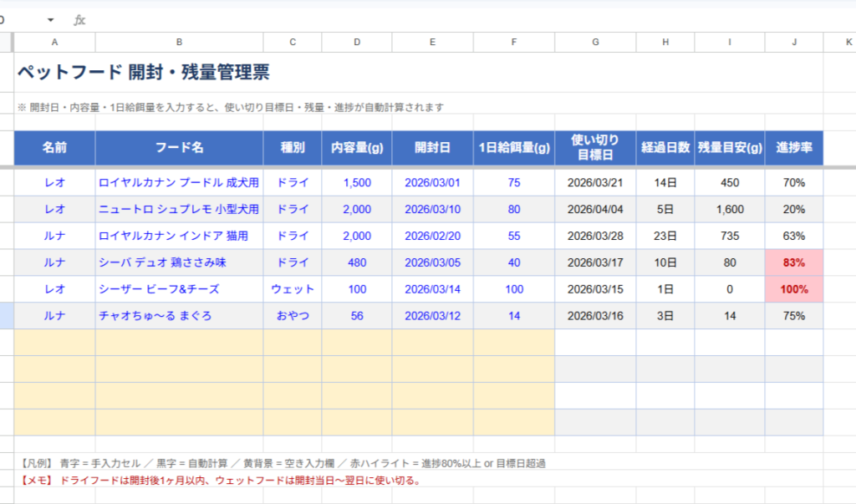Viewport: 856px width, 504px height.
Task: Select open date 2026/03/10 cell
Action: click(432, 209)
